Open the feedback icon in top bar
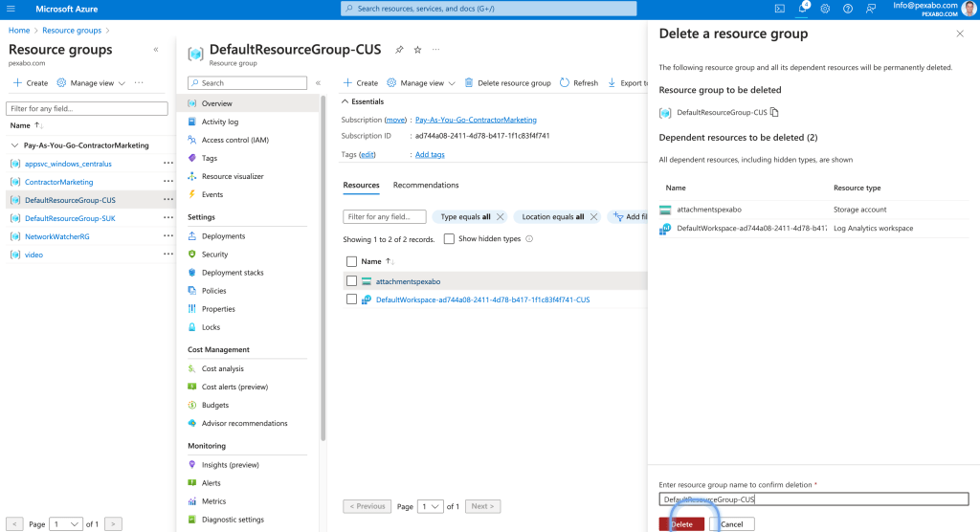The height and width of the screenshot is (532, 980). point(871,9)
